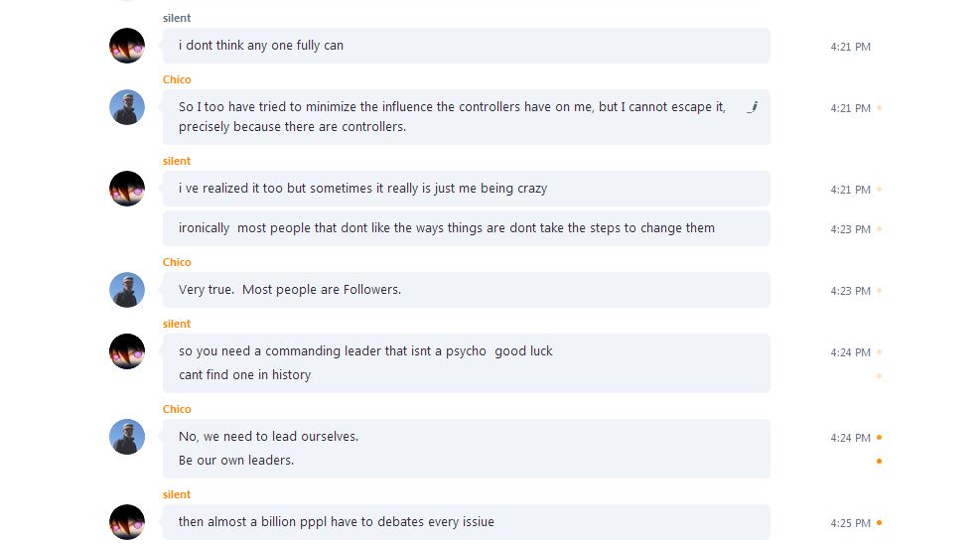Click the 4:23 PM timestamp beside 'Very true'

coord(850,291)
